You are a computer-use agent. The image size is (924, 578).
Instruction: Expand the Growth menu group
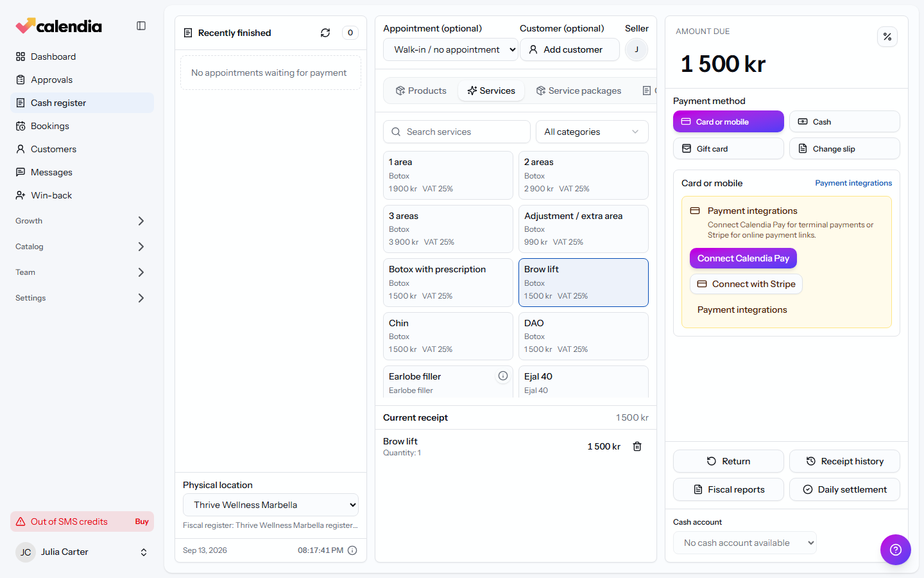[82, 221]
